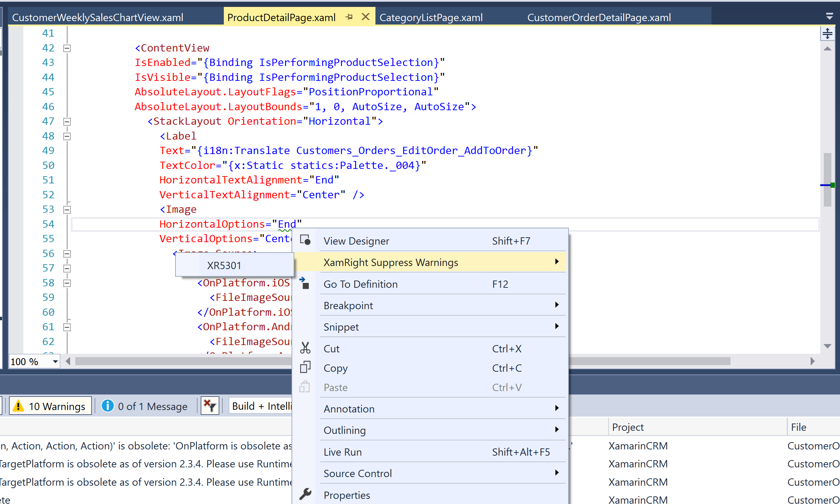Collapse the StackLayout outlining on line 47
Screen dimensions: 840x504
point(67,122)
